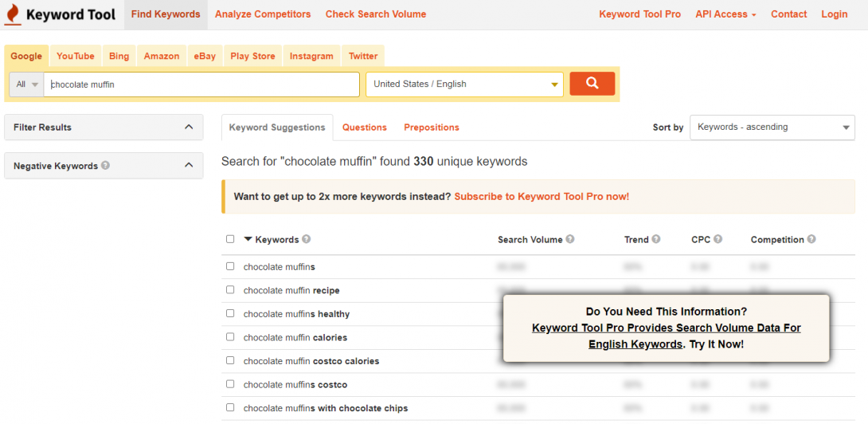Image resolution: width=868 pixels, height=424 pixels.
Task: Check the box for 'chocolate muffin calories'
Action: point(230,337)
